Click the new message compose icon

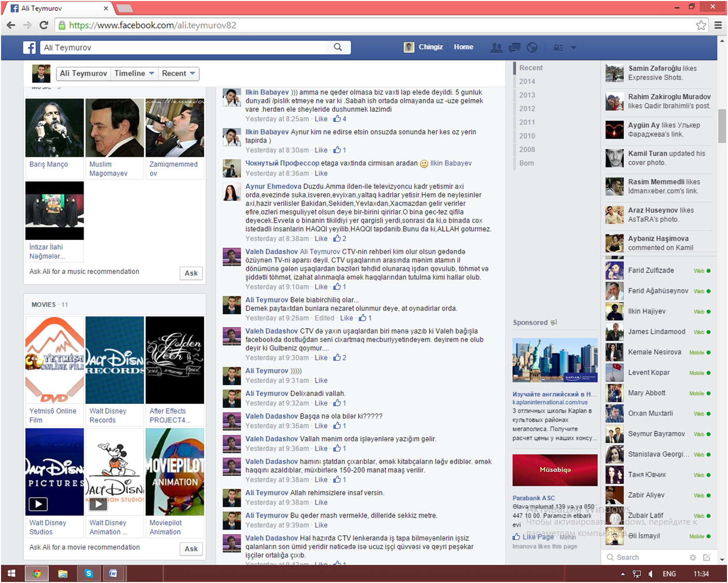(707, 557)
